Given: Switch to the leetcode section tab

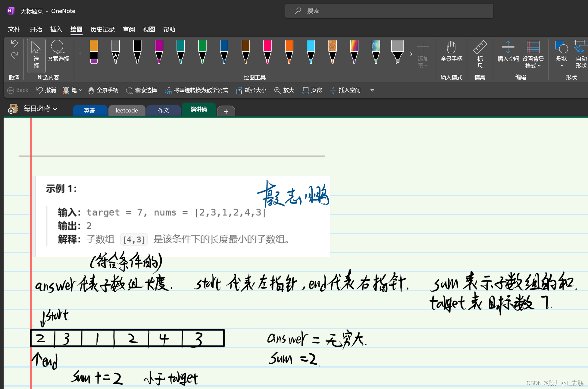Looking at the screenshot, I should (127, 110).
